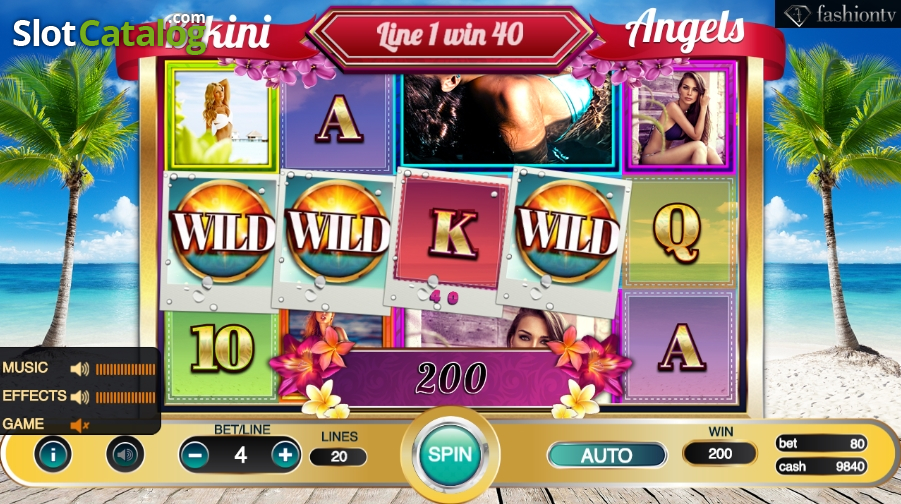
Task: Open the game info button
Action: 53,455
